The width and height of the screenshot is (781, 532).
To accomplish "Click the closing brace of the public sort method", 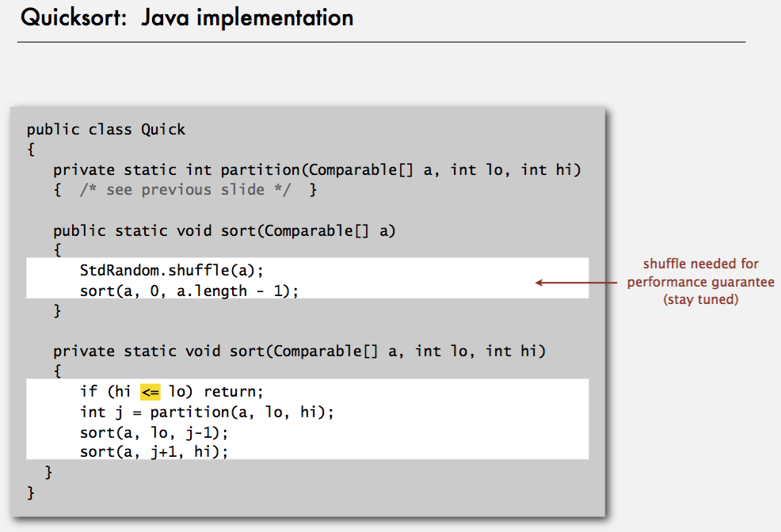I will pyautogui.click(x=57, y=311).
